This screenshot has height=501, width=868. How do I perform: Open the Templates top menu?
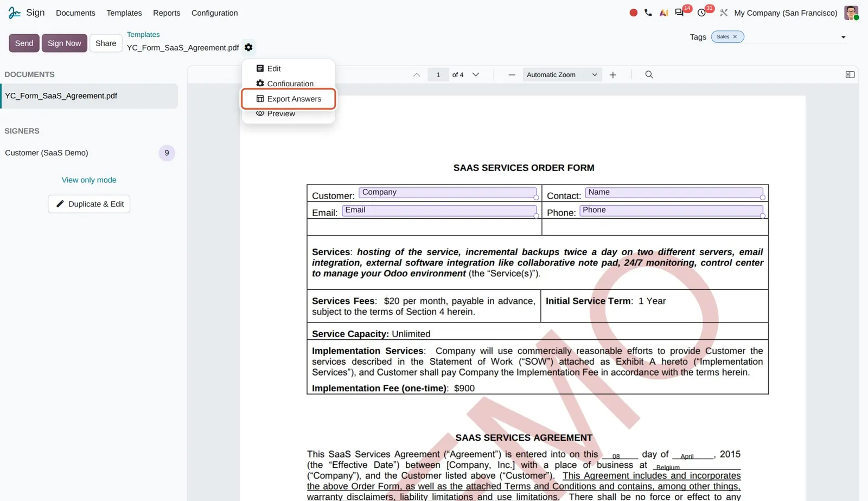(124, 12)
